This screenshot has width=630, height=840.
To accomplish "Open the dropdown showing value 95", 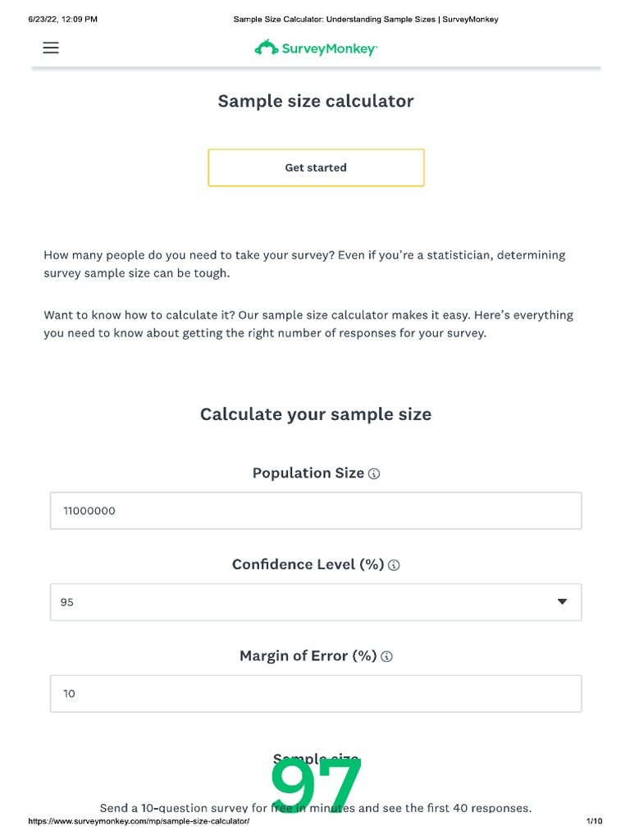I will click(315, 602).
